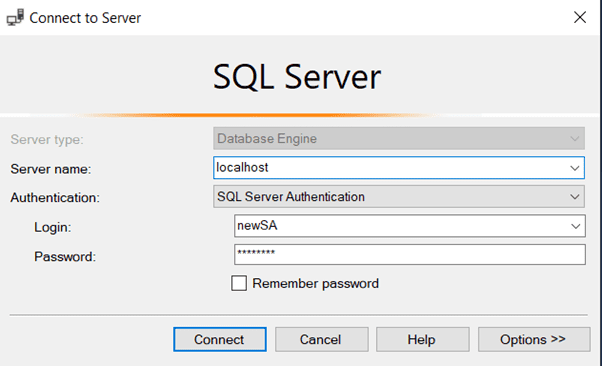Screen dimensions: 602x366
Task: Open the Authentication dropdown arrow
Action: click(x=574, y=197)
